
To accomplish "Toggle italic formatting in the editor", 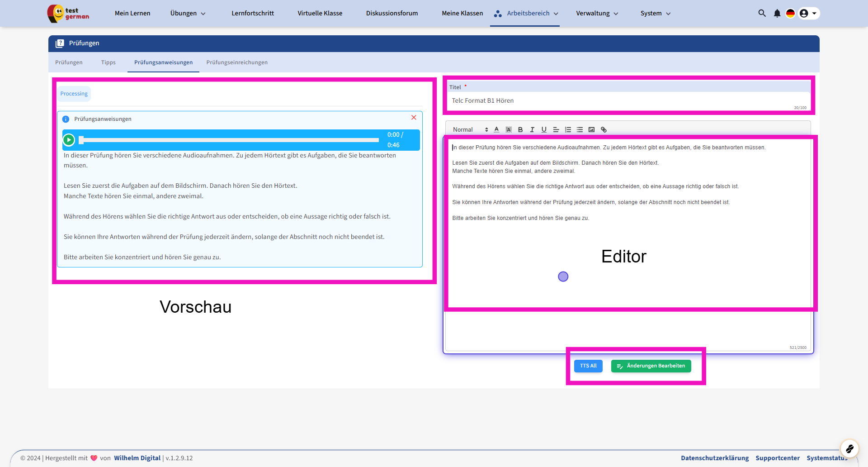I will tap(532, 130).
